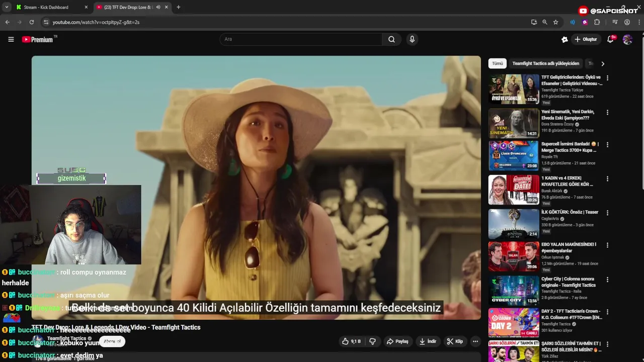Open options menu for Yeni Sinematik, Yeni Darkin video
Viewport: 644px width, 362px height.
pos(607,112)
